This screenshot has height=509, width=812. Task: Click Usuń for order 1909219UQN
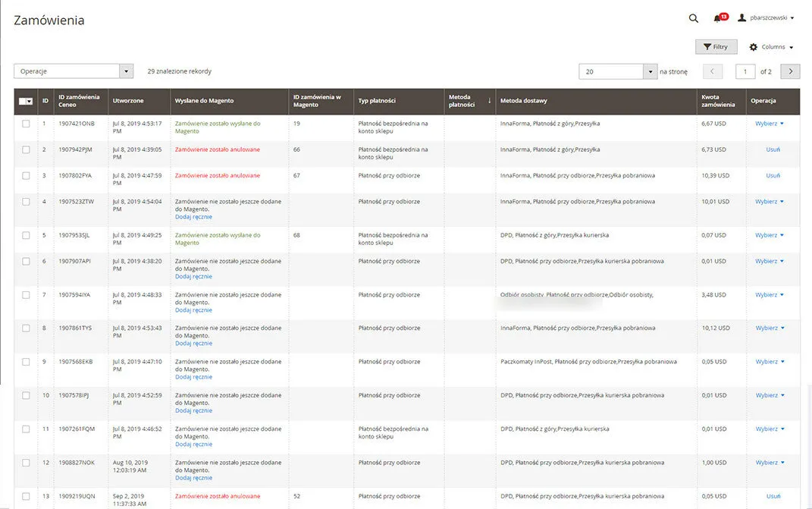(x=773, y=497)
